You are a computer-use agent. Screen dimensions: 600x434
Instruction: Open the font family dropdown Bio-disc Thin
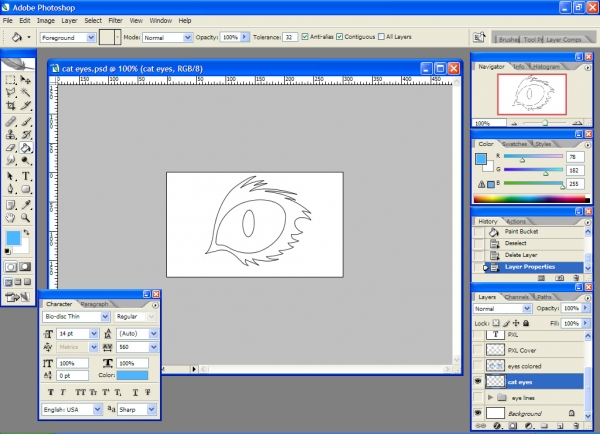pyautogui.click(x=105, y=317)
